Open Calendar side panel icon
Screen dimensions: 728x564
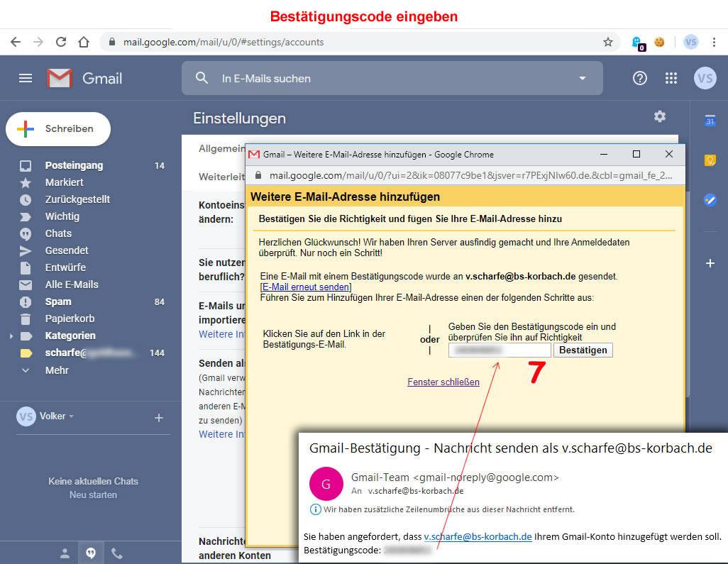[x=710, y=120]
